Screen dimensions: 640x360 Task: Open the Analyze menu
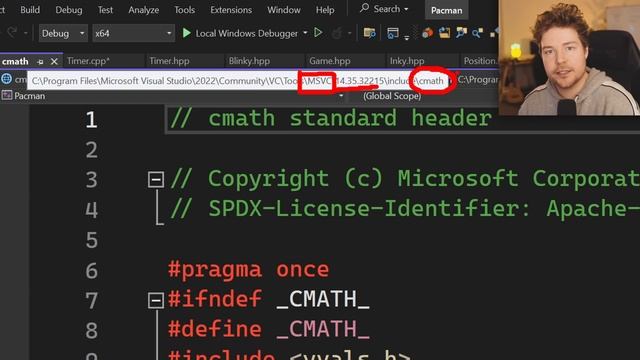tap(144, 10)
